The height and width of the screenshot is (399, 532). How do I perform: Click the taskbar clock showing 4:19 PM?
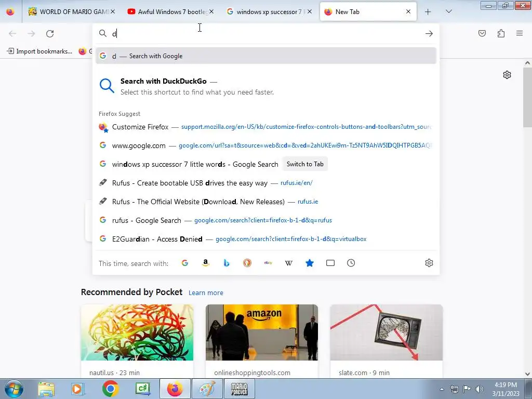tap(506, 389)
